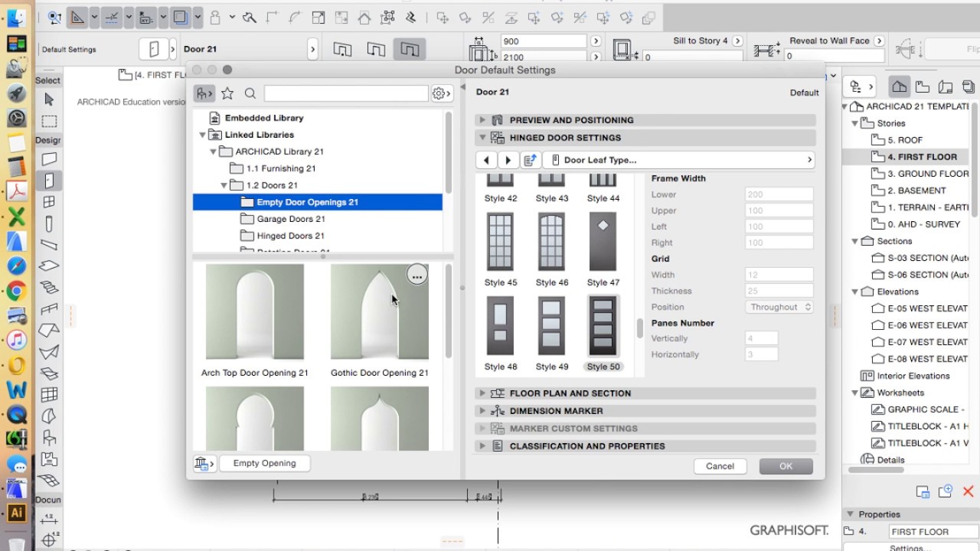
Task: Select the Marquee tool in the toolbox
Action: (49, 121)
